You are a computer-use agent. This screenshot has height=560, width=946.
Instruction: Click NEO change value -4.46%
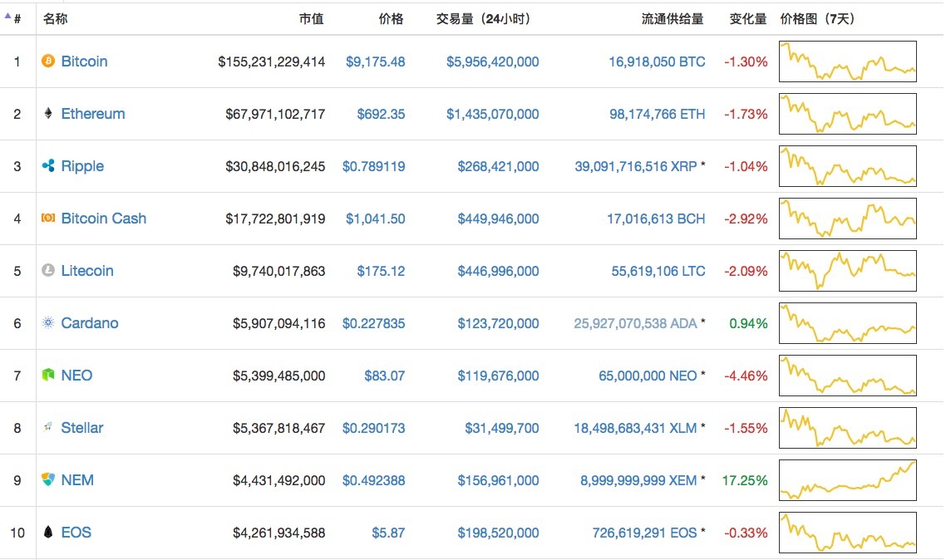click(746, 376)
